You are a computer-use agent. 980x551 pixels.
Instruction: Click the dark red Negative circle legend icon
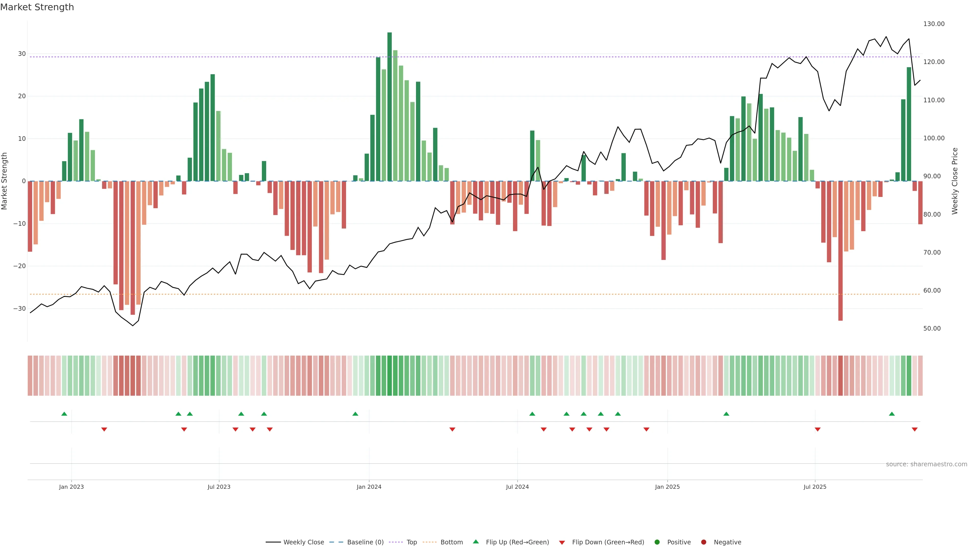click(x=703, y=542)
